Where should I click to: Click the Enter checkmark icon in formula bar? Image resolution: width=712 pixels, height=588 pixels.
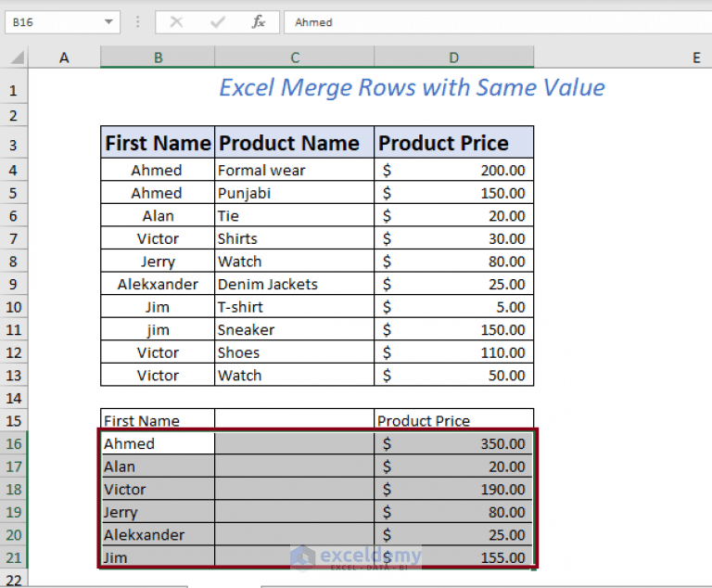[x=218, y=22]
